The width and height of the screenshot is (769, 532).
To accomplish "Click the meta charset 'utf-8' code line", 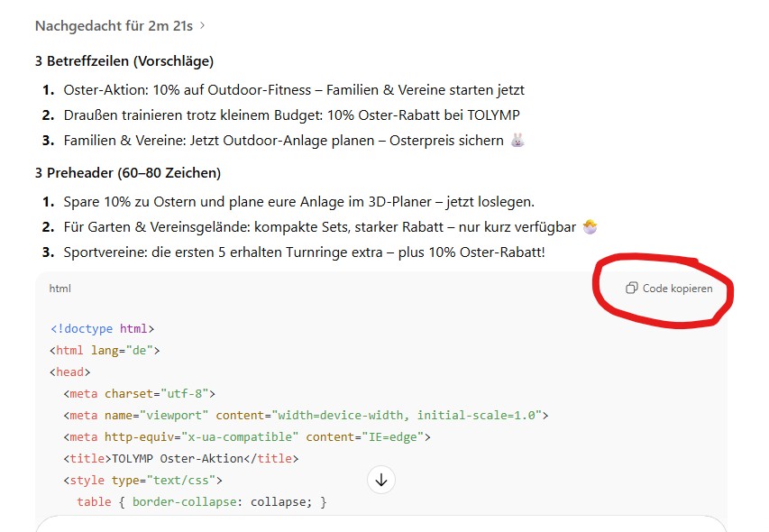I will pos(139,394).
